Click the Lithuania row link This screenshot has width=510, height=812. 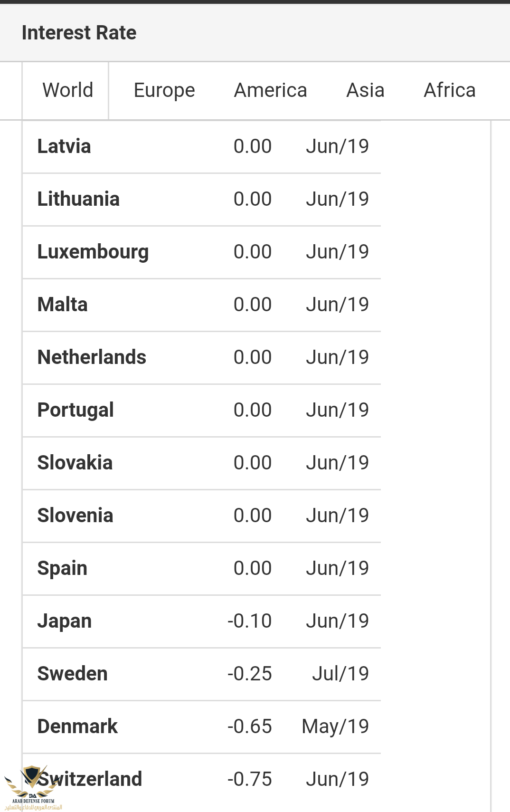coord(78,199)
